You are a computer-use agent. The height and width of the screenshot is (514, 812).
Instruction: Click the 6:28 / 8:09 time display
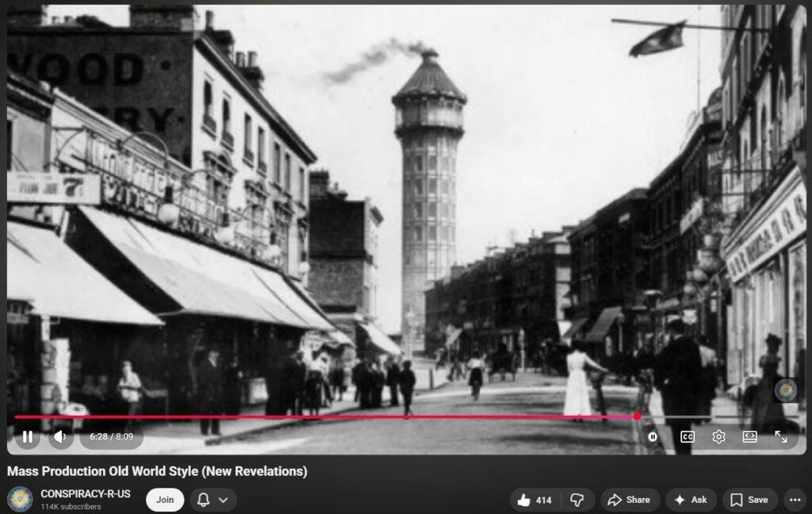point(112,436)
